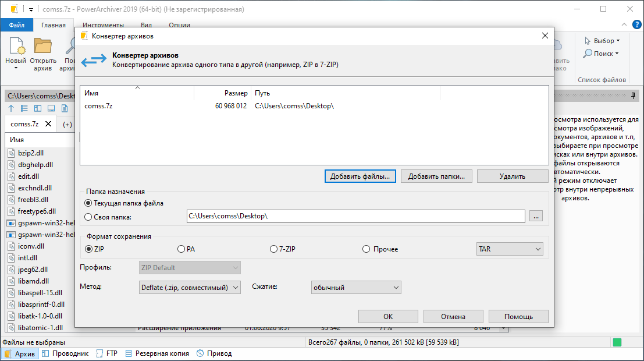Select the exchndl.dll file

pos(35,188)
